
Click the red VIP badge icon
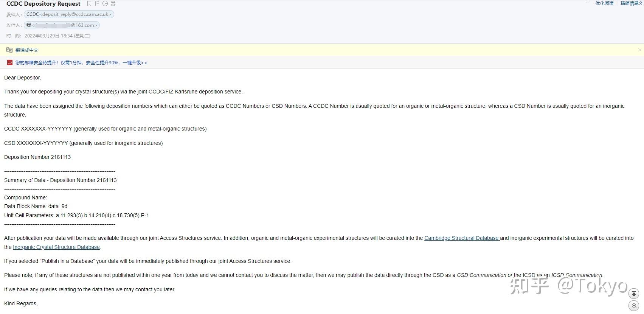tap(10, 62)
